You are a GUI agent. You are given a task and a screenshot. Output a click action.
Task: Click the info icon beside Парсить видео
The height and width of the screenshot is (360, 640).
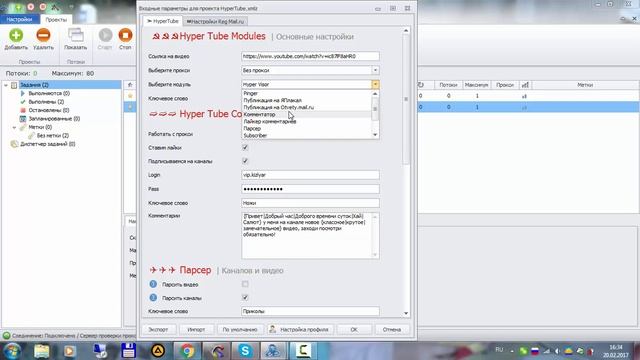click(x=153, y=284)
